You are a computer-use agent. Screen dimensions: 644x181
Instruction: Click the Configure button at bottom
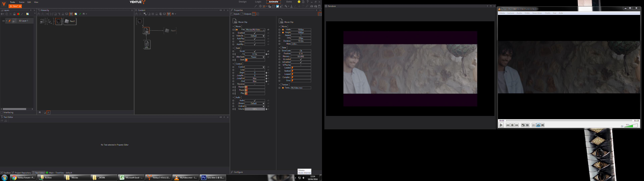click(238, 172)
